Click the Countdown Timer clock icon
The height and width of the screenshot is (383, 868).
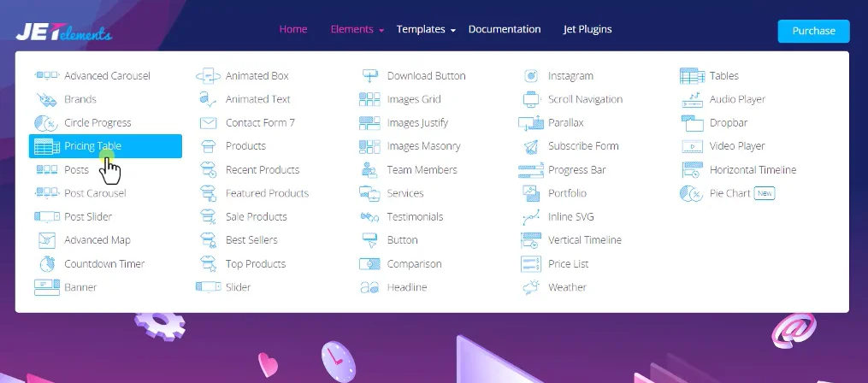pos(47,264)
